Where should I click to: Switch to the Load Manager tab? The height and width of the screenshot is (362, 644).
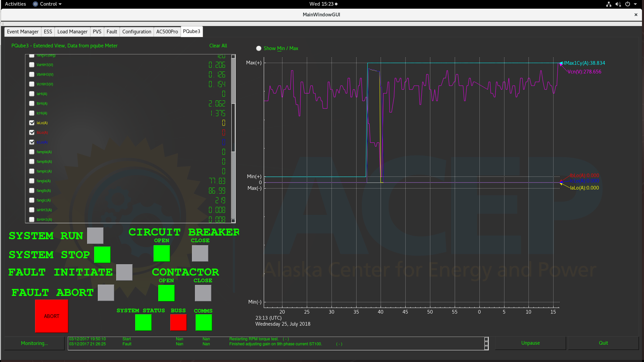[x=72, y=32]
